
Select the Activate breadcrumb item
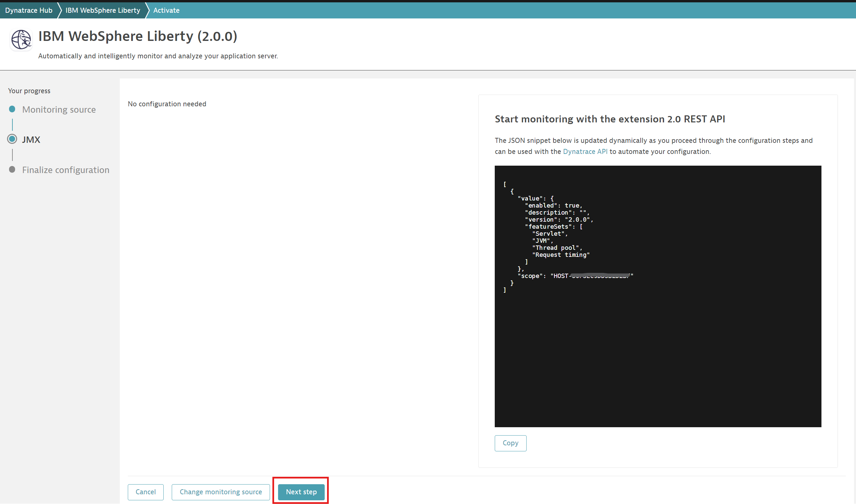[166, 10]
